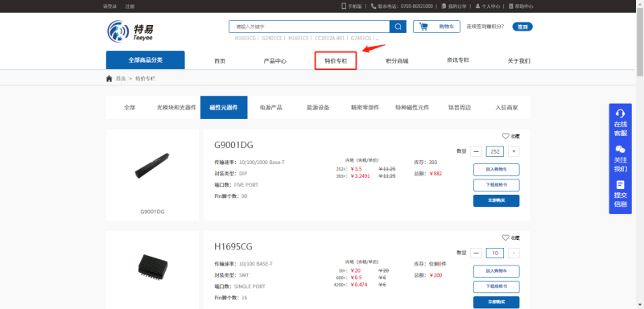The image size is (644, 309).
Task: Select the 电源产品 category tab
Action: point(270,108)
